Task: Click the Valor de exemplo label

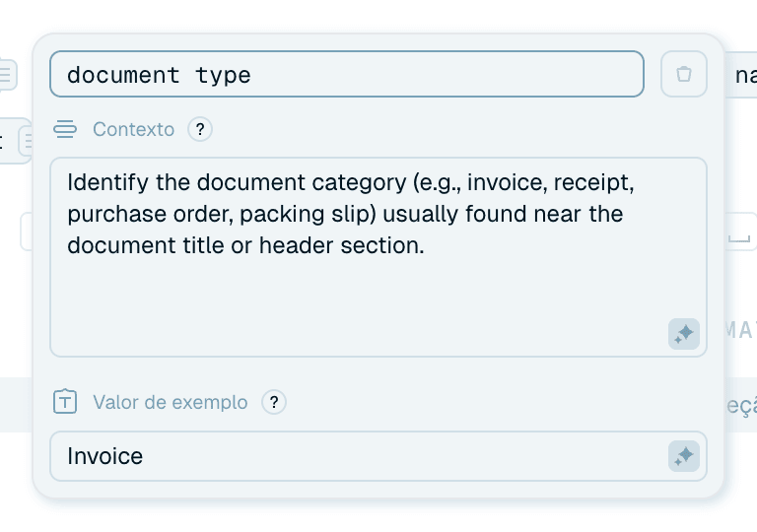Action: pos(170,402)
